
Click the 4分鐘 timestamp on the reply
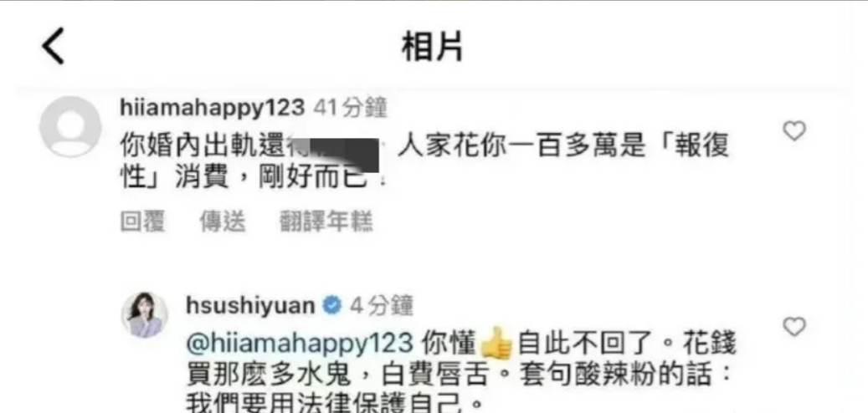(382, 305)
